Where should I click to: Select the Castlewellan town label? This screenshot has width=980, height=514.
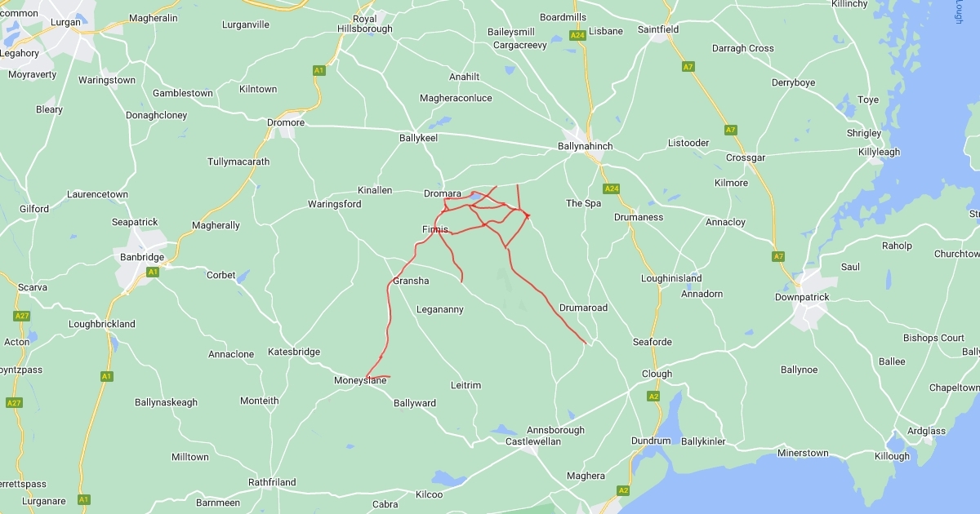tap(534, 441)
